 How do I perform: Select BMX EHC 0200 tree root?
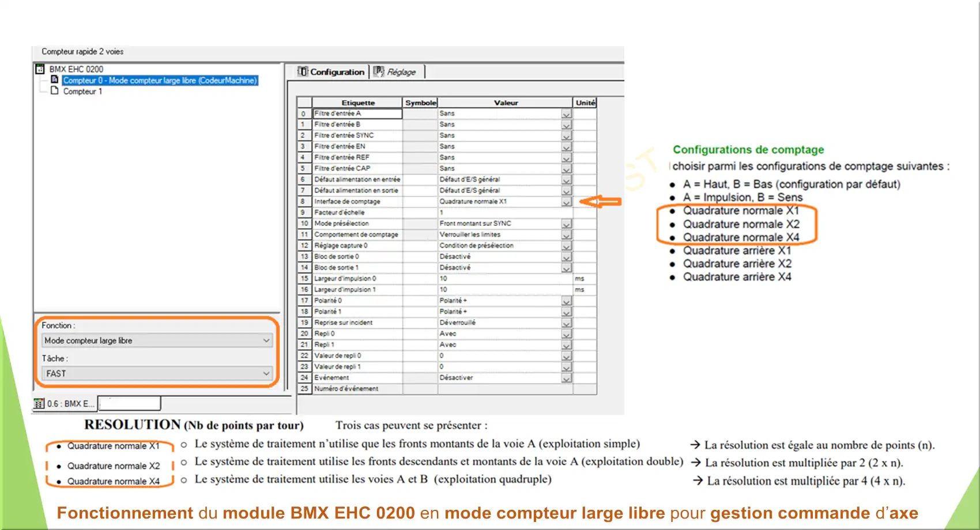pos(76,69)
